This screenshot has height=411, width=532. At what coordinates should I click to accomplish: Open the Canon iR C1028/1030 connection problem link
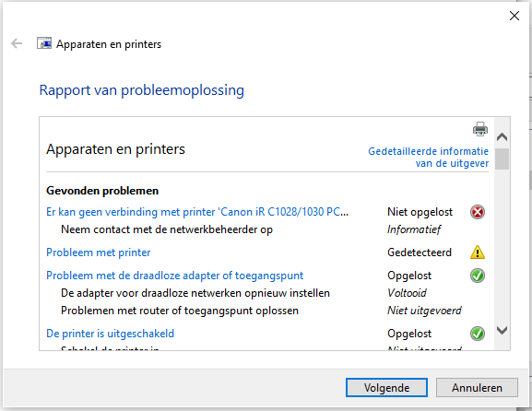(x=197, y=212)
